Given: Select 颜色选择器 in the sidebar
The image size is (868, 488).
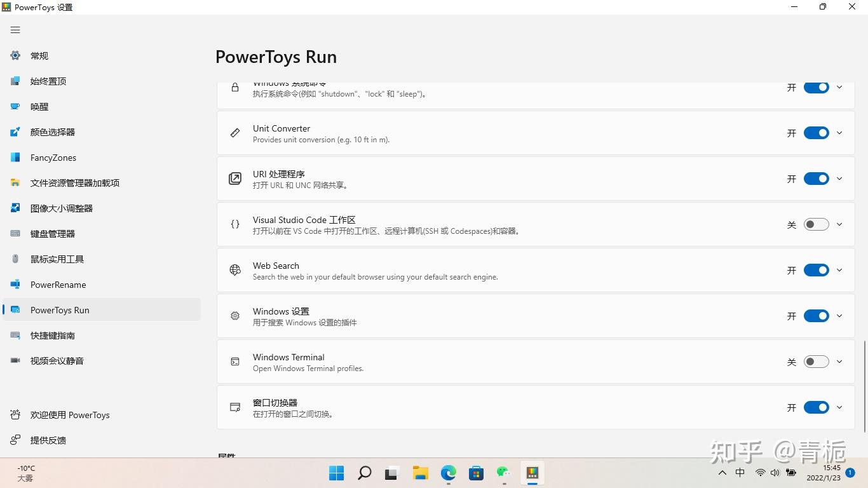Looking at the screenshot, I should (x=53, y=132).
